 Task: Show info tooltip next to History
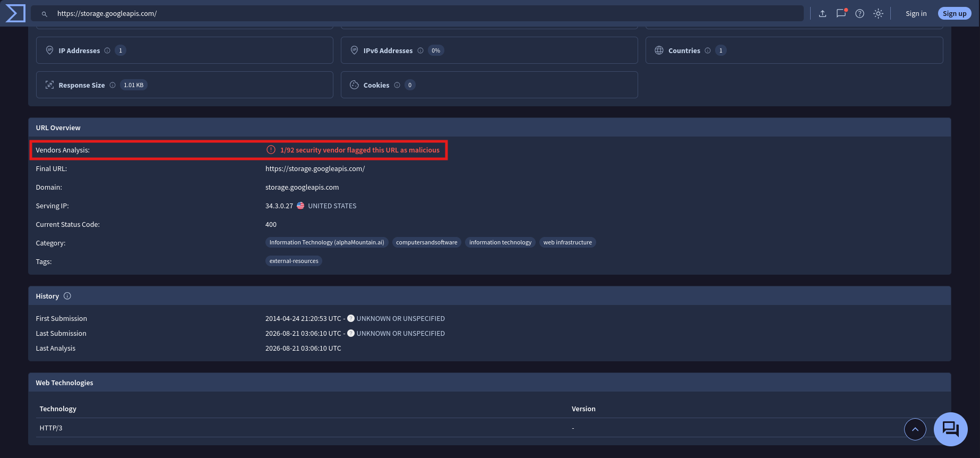tap(67, 296)
